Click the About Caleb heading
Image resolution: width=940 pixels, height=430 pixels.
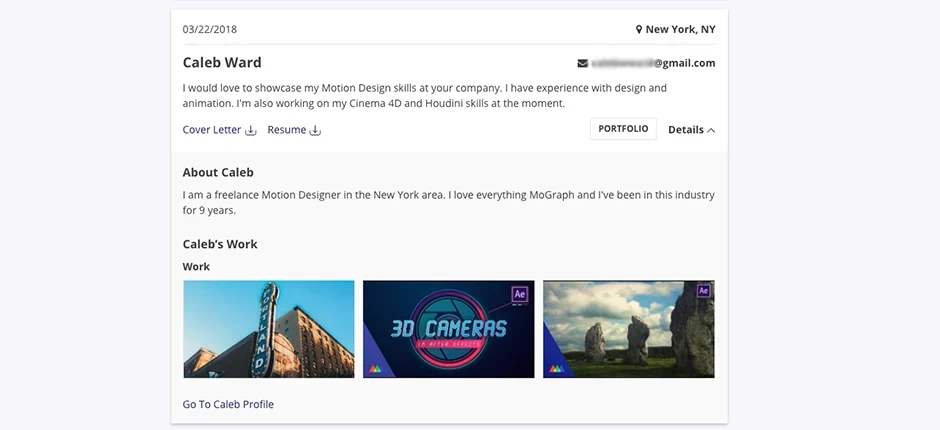coord(218,173)
